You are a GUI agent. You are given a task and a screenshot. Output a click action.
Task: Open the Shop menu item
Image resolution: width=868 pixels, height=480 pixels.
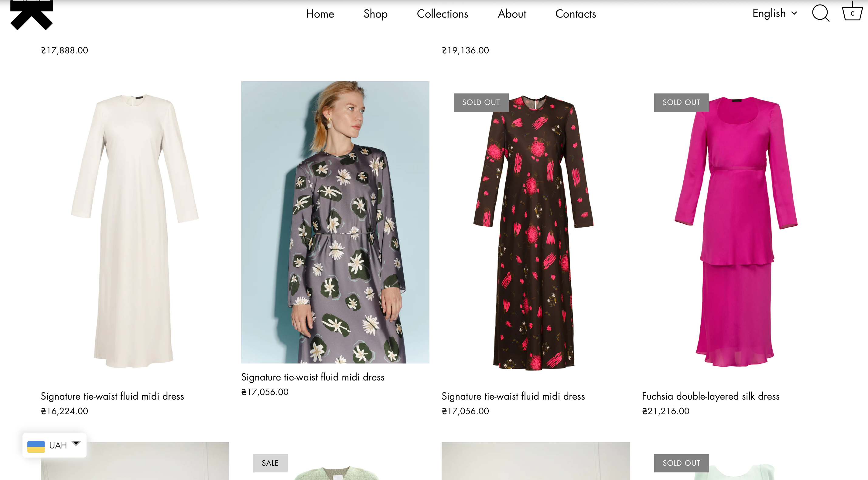[x=375, y=14]
